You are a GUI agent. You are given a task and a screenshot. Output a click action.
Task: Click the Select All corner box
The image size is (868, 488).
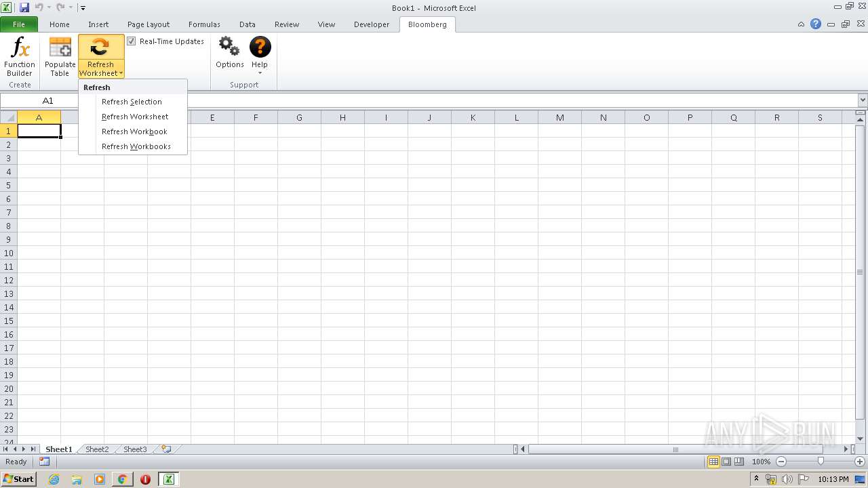9,117
